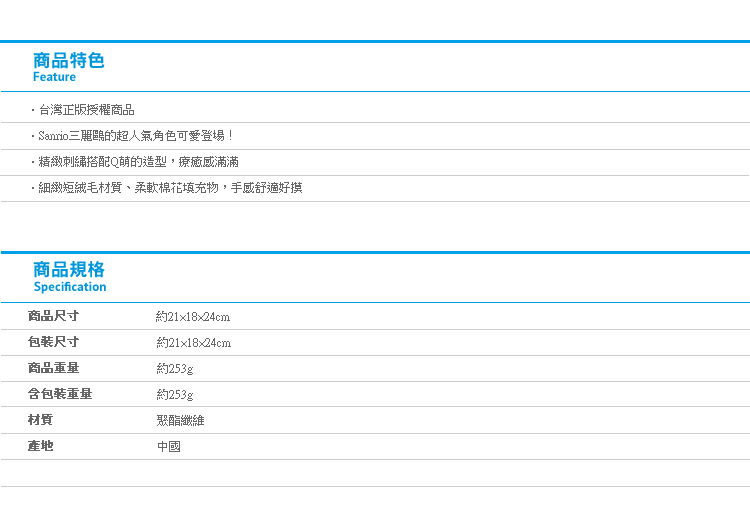This screenshot has height=518, width=750.
Task: Select the 含包裝重量 label
Action: 60,394
